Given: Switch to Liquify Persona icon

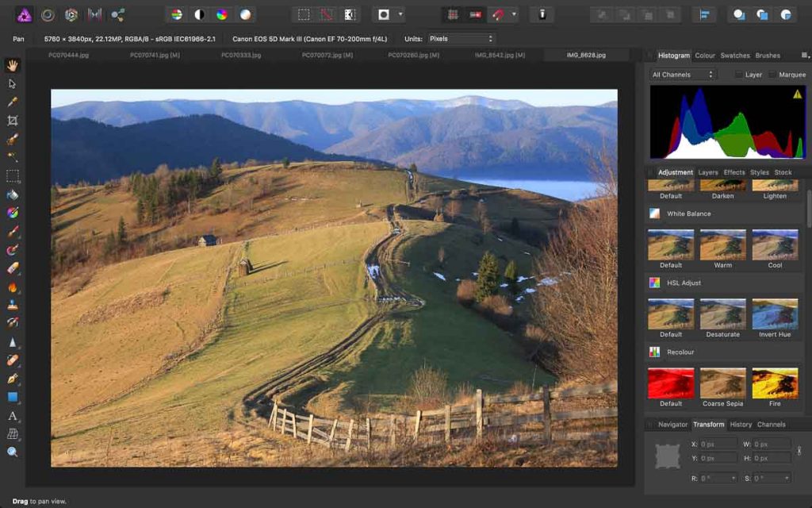Looking at the screenshot, I should coord(48,14).
